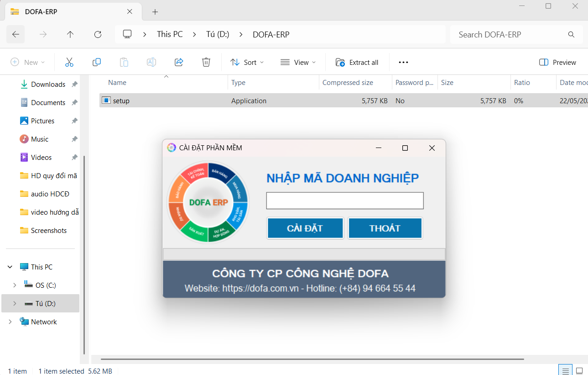Open the New dropdown menu
Viewport: 588px width, 375px height.
click(27, 62)
